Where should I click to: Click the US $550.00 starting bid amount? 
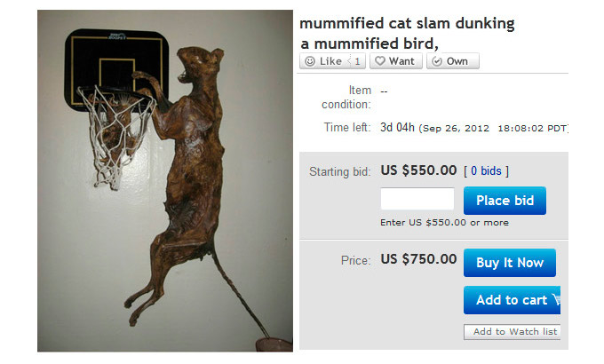(418, 170)
